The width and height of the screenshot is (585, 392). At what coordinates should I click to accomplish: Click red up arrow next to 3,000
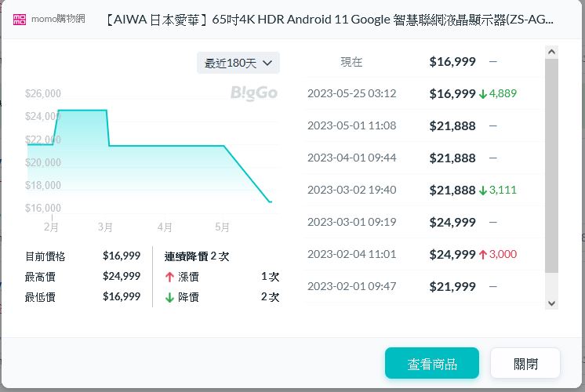[482, 254]
